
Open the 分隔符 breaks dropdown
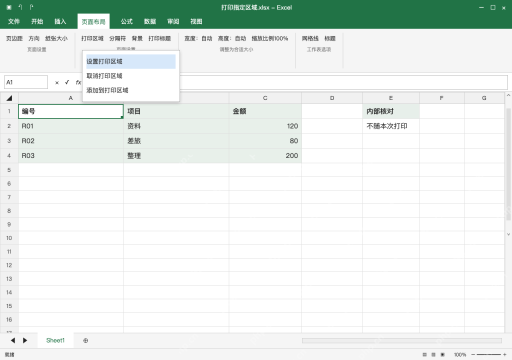click(x=118, y=39)
